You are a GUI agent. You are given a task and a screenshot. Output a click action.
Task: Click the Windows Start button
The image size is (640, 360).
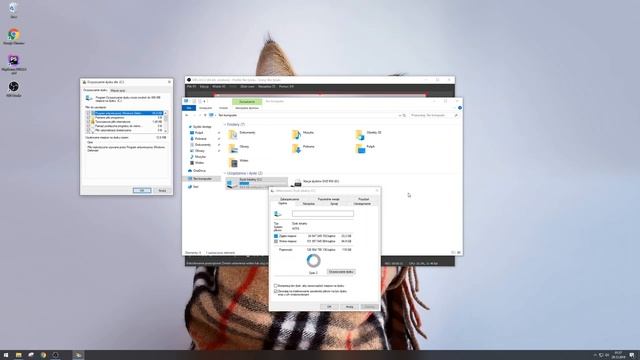click(6, 355)
